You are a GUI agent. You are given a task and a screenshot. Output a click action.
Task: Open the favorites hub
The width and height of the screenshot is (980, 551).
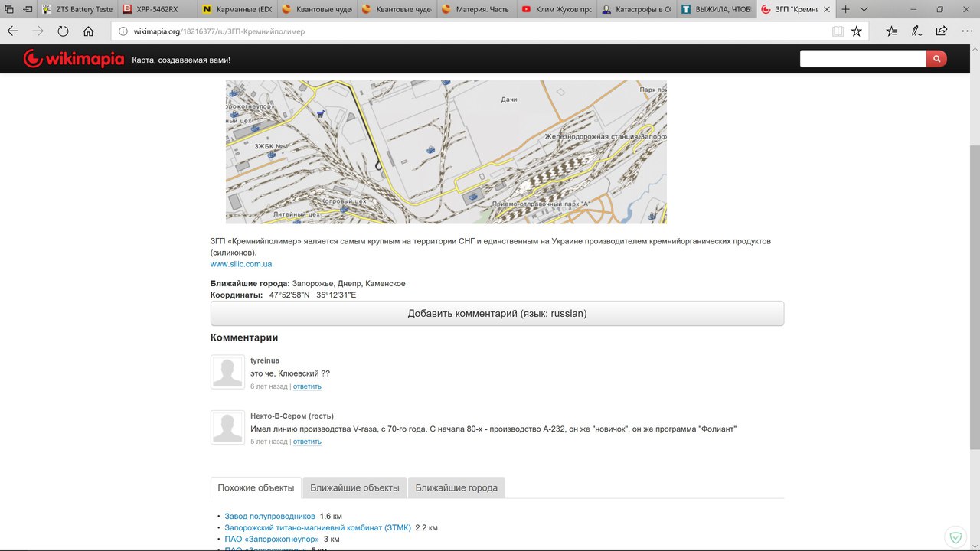click(892, 31)
